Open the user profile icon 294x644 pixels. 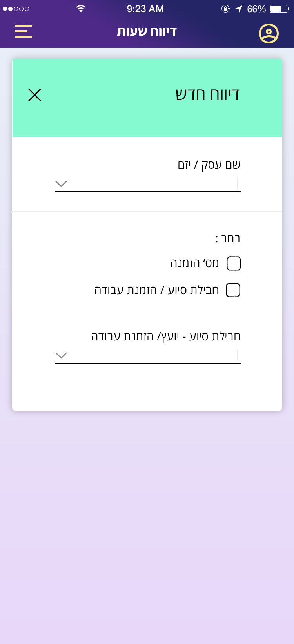269,33
